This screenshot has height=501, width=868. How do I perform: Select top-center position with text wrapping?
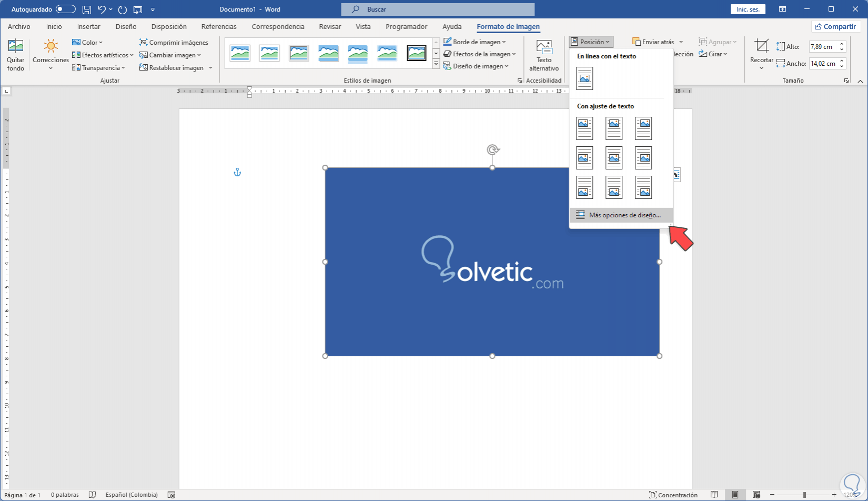614,128
